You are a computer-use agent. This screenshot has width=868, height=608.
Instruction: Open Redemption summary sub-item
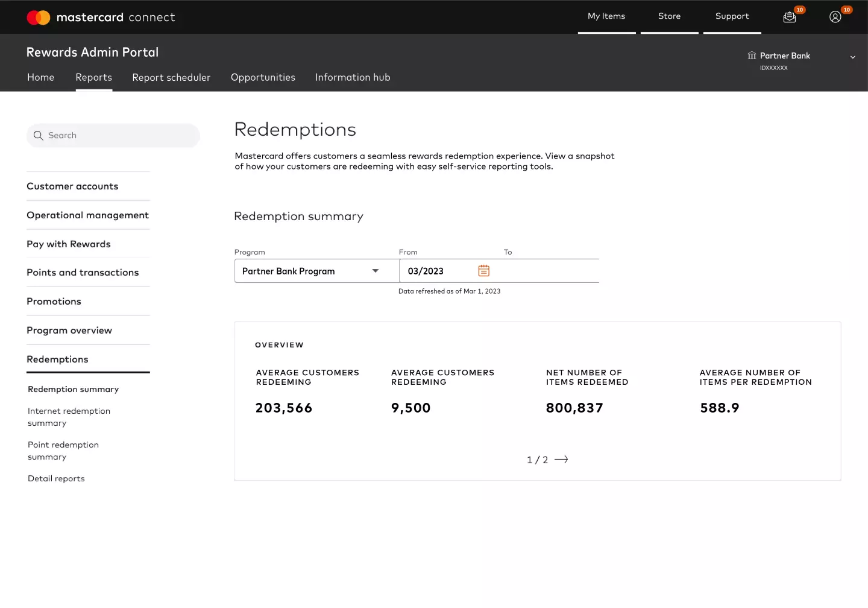tap(74, 390)
